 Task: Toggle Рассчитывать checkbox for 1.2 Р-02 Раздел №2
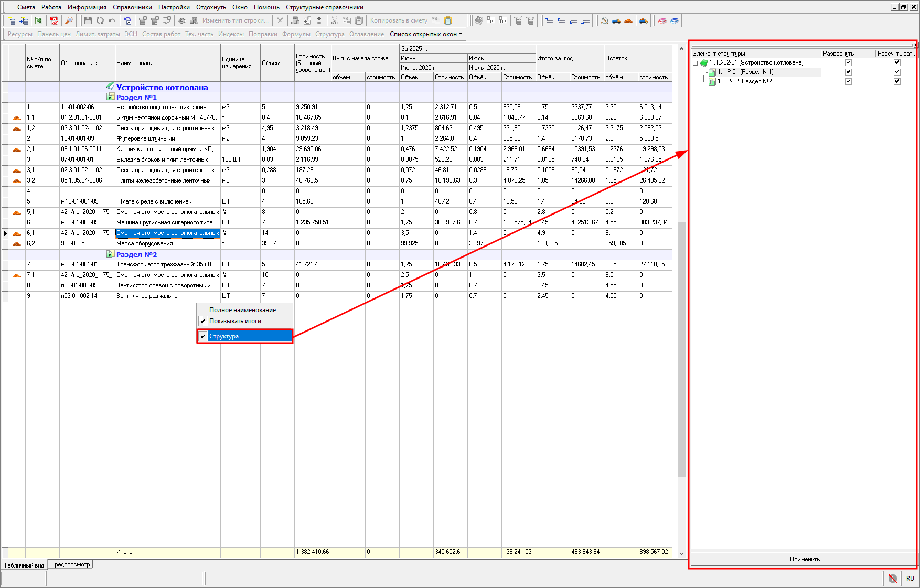pos(897,81)
